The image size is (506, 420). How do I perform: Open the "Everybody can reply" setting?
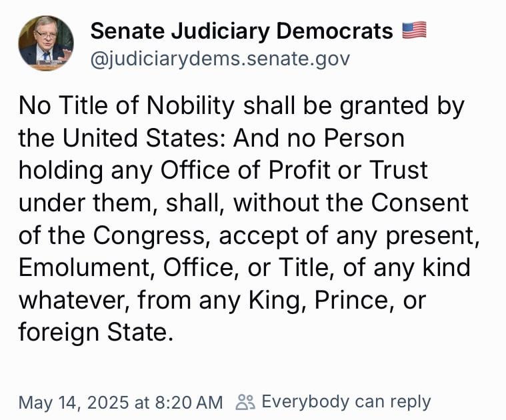tap(346, 402)
